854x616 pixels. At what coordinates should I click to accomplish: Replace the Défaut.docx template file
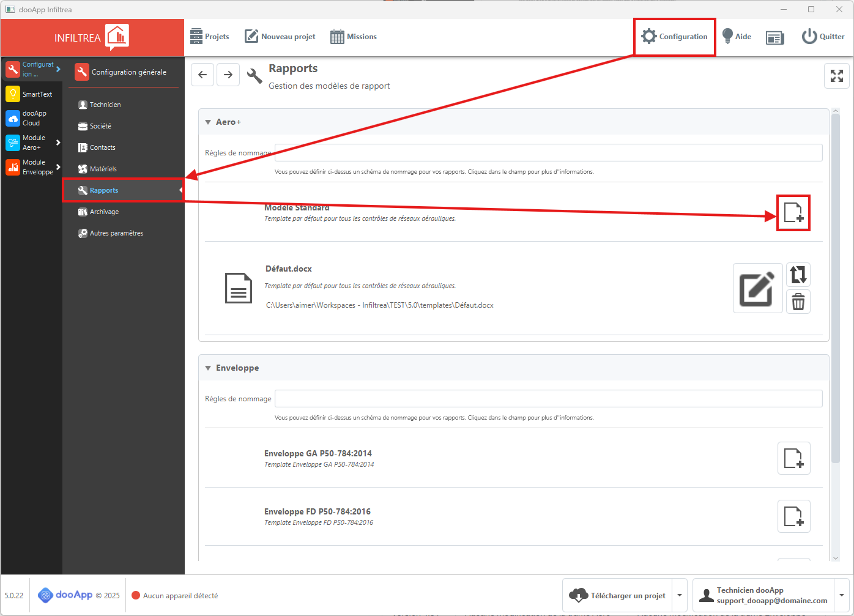(798, 275)
